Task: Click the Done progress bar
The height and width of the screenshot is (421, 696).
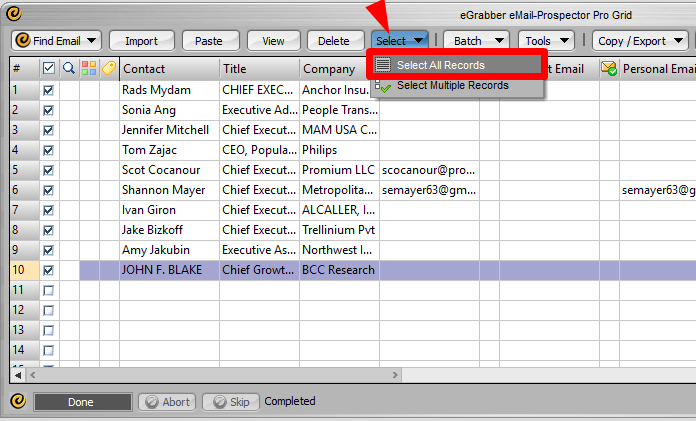Action: (82, 402)
